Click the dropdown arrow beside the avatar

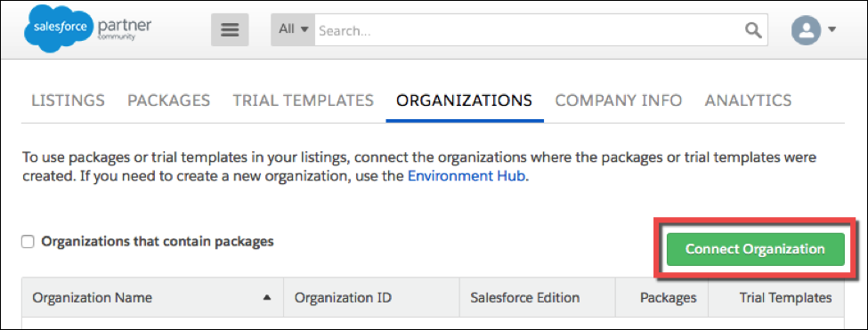pyautogui.click(x=831, y=30)
